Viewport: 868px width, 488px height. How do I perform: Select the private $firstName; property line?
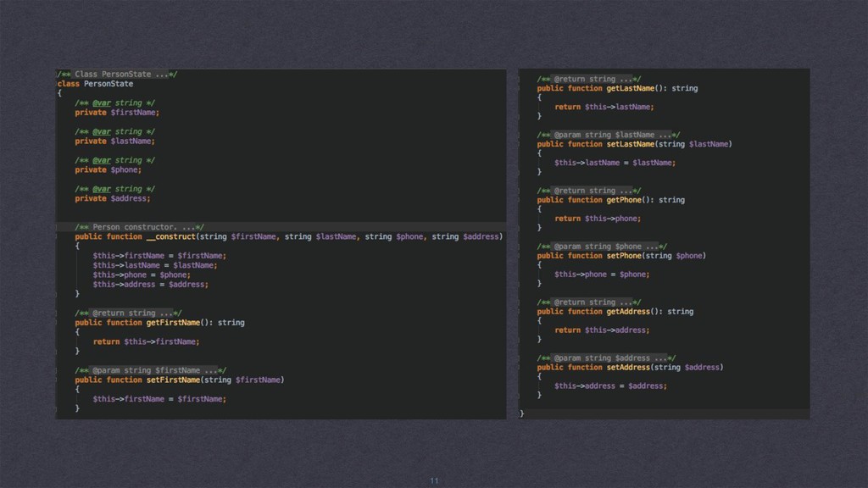click(117, 113)
